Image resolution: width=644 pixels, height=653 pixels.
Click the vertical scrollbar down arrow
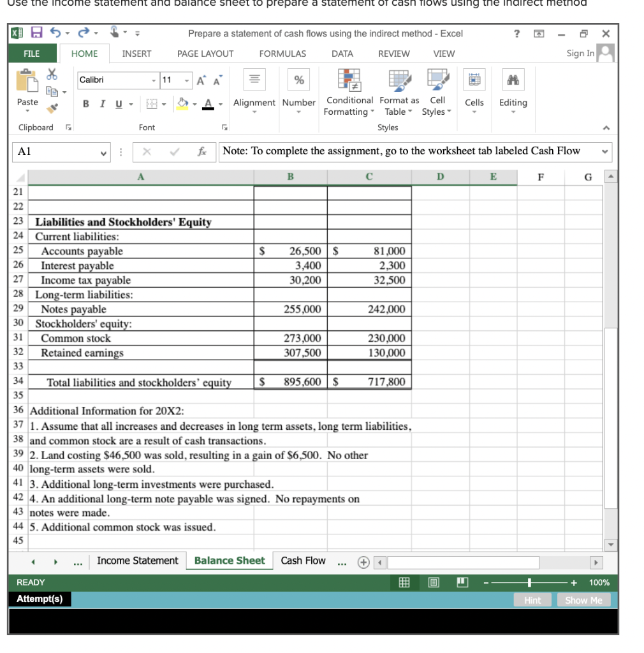611,545
